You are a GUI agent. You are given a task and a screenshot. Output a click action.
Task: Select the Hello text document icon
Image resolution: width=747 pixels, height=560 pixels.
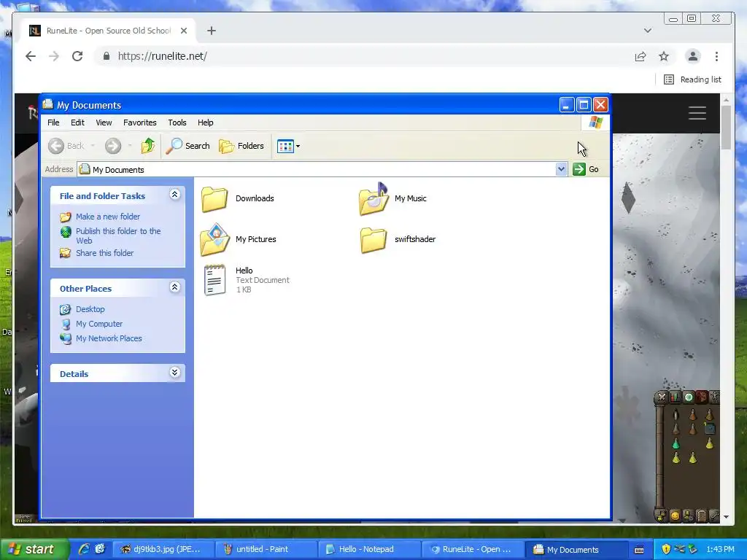tap(214, 280)
